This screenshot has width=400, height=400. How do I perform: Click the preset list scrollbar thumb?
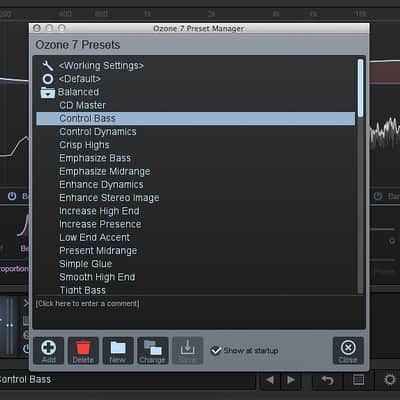tap(360, 88)
